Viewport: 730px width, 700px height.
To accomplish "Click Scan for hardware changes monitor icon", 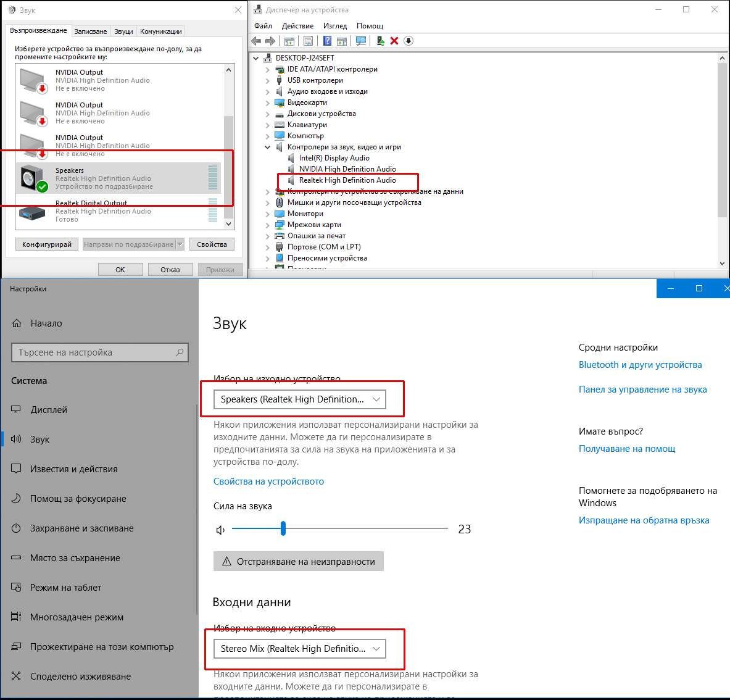I will [x=361, y=41].
